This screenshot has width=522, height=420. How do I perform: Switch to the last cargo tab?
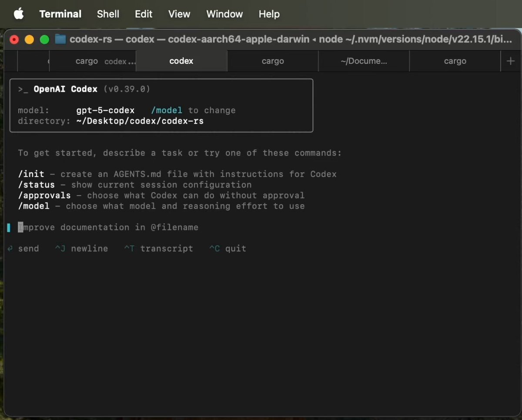455,61
